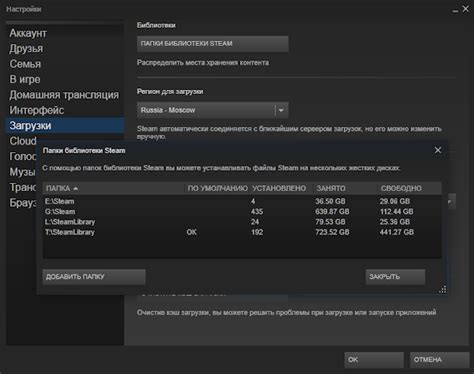
Task: Open the Друзья settings section
Action: (x=65, y=48)
